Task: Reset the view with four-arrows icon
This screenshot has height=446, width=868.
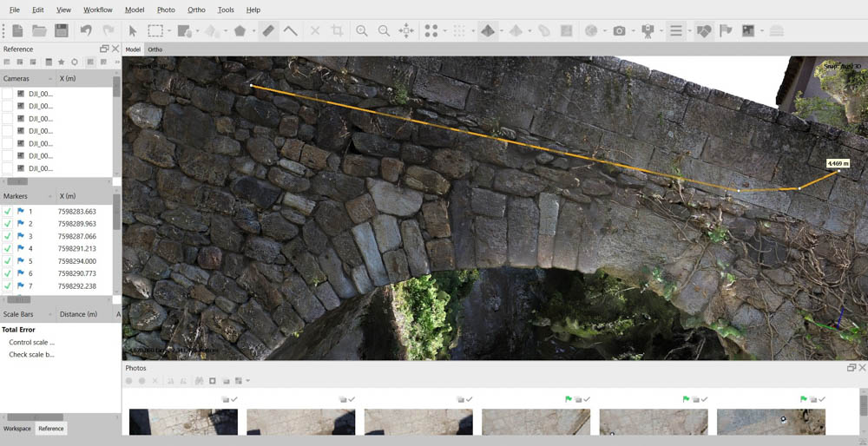Action: (x=406, y=31)
